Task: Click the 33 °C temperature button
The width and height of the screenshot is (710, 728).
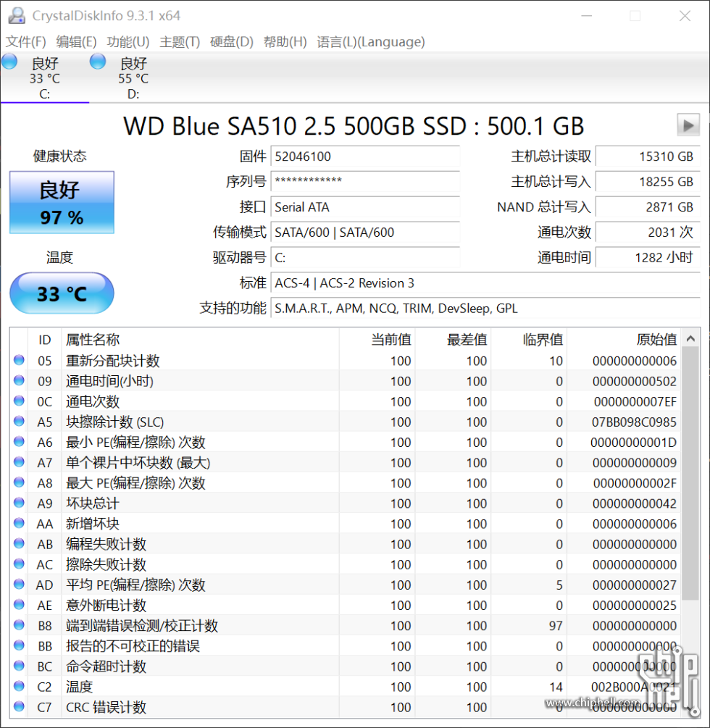Action: tap(62, 293)
